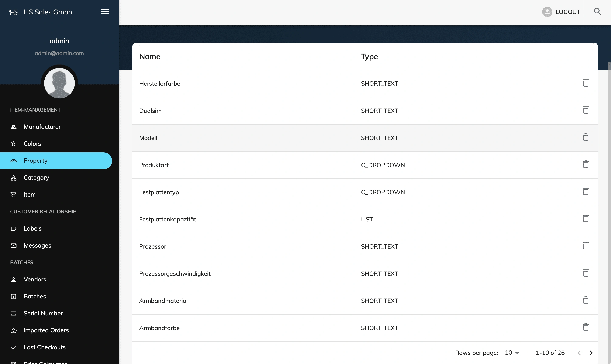
Task: Select Vendors under Batches section
Action: tap(35, 279)
